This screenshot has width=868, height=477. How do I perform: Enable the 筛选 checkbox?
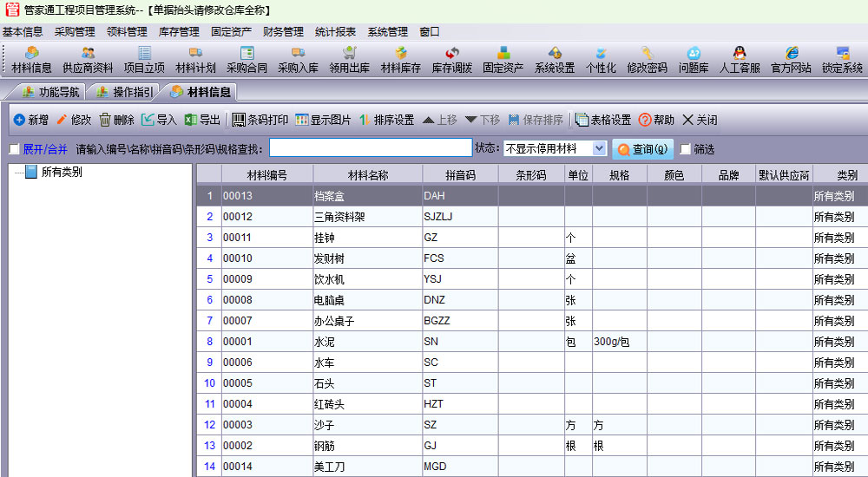point(686,150)
